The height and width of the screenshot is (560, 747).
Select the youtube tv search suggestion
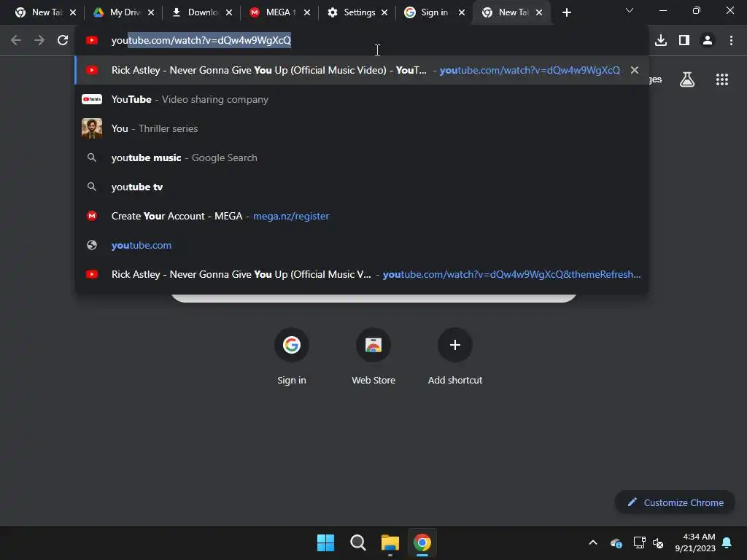(361, 187)
